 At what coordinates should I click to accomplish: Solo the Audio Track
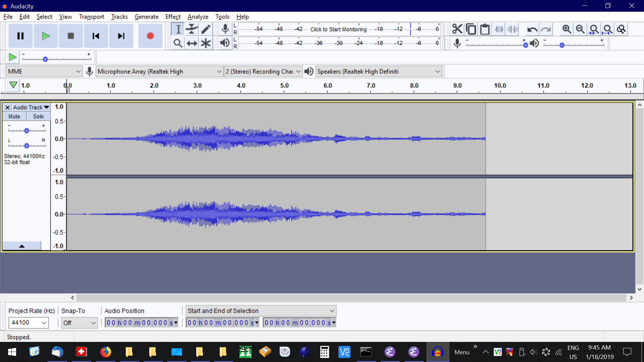(38, 116)
